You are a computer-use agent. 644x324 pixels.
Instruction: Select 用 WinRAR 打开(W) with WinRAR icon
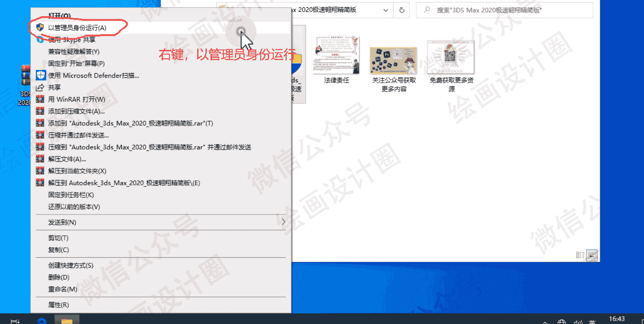(161, 99)
